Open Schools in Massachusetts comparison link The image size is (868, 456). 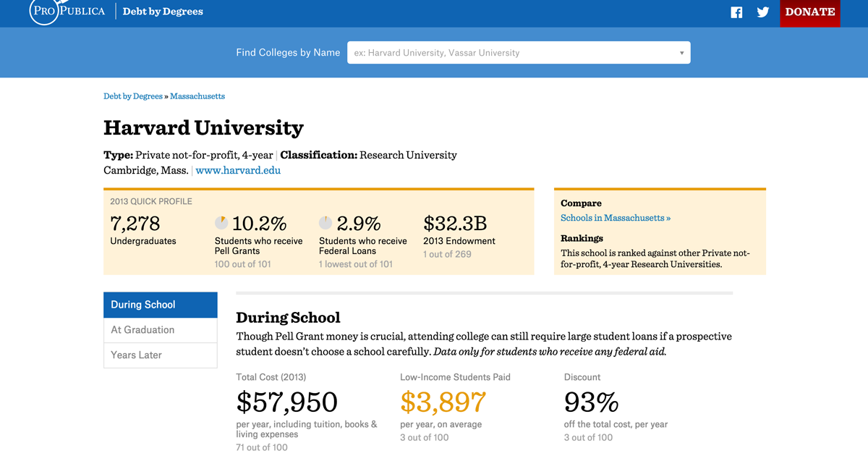coord(616,217)
